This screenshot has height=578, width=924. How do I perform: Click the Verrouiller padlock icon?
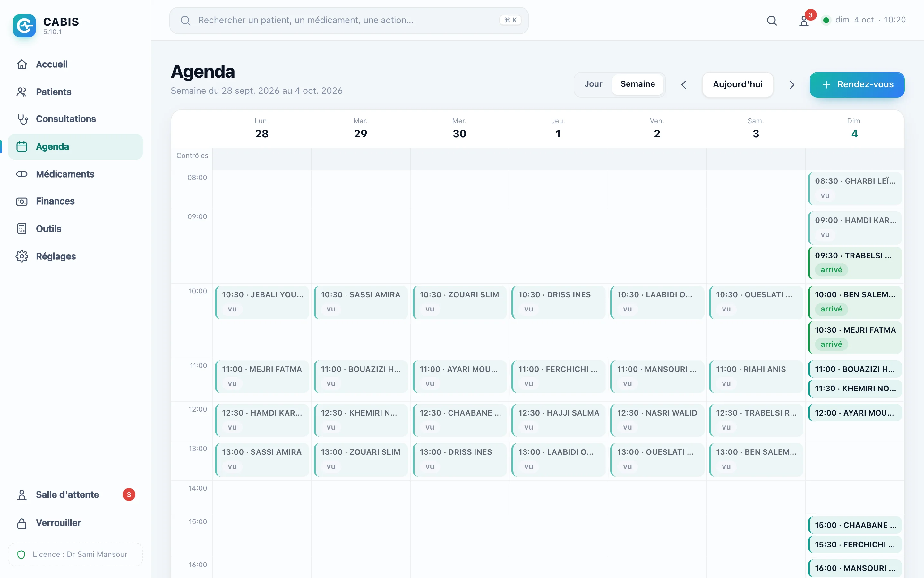[22, 523]
